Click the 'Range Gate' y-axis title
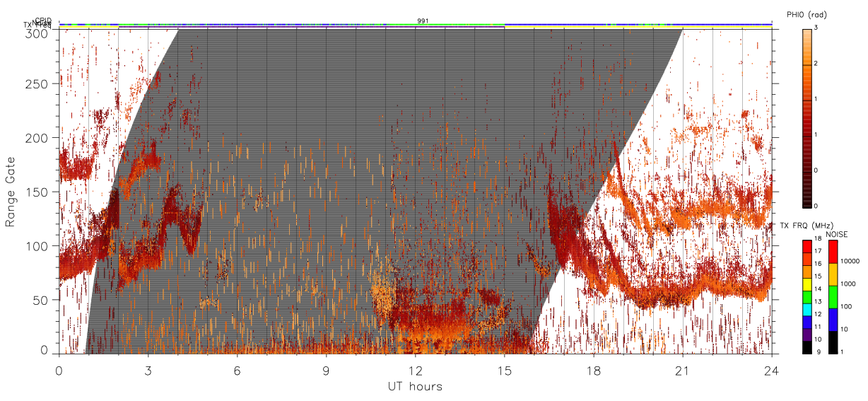 point(11,192)
